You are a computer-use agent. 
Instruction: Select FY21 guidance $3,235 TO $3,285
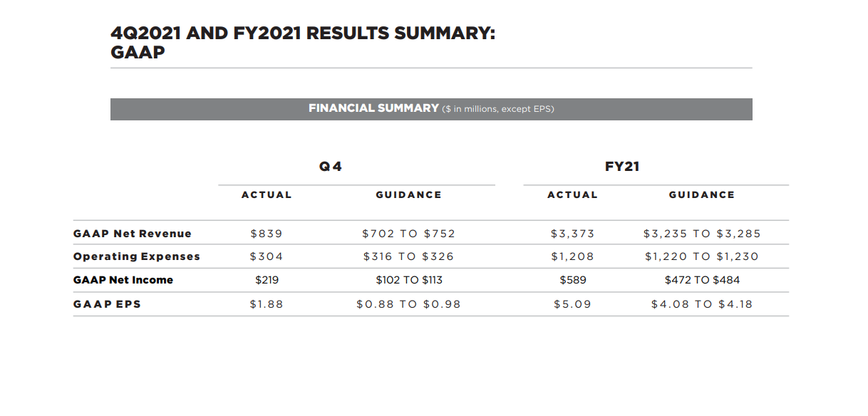click(x=702, y=234)
